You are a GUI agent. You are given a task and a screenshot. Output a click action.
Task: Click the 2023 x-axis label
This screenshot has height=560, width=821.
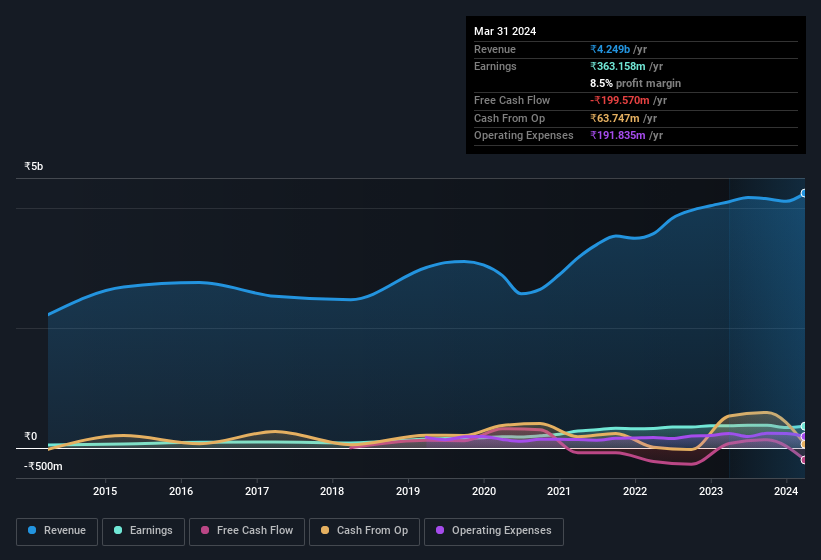(x=711, y=491)
